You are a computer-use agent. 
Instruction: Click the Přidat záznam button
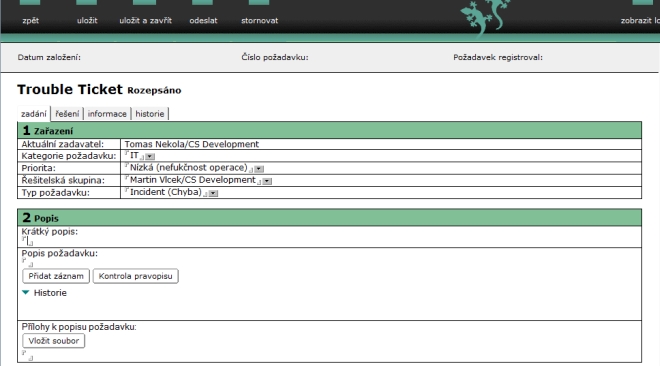click(56, 276)
